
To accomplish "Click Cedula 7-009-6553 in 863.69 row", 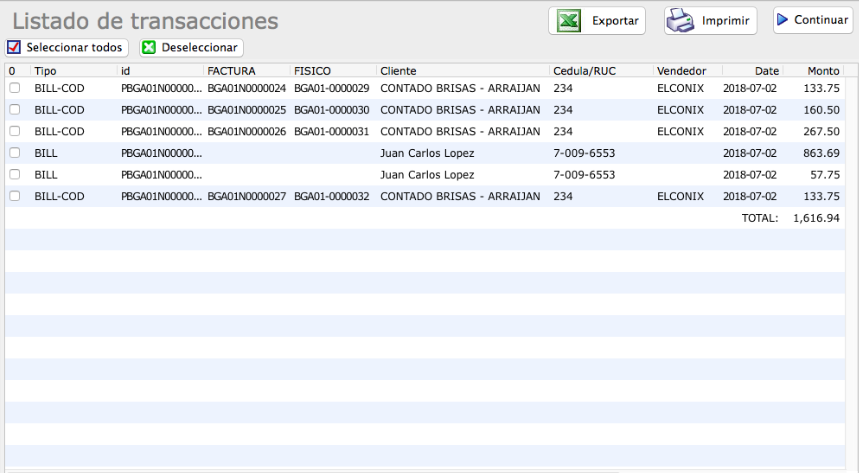I will [584, 153].
